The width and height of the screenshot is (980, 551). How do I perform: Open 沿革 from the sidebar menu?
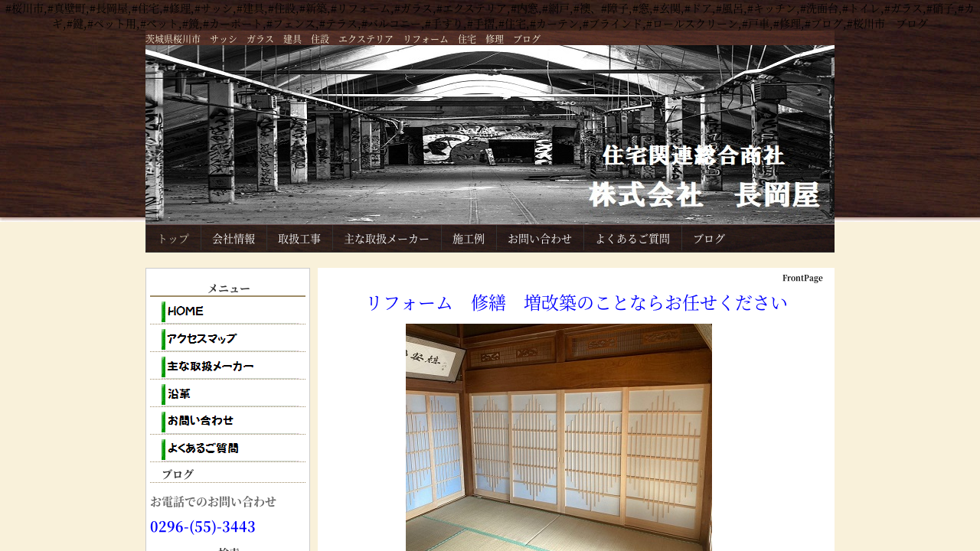point(178,394)
